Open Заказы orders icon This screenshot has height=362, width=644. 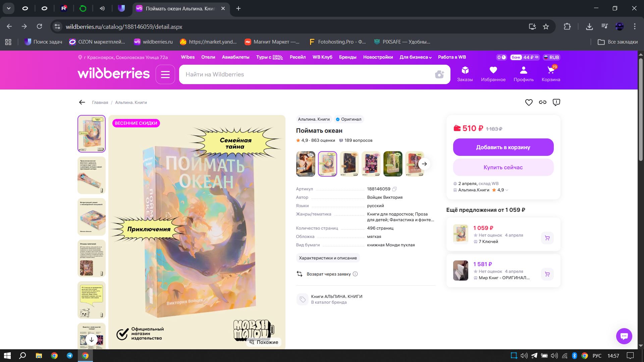pos(465,74)
